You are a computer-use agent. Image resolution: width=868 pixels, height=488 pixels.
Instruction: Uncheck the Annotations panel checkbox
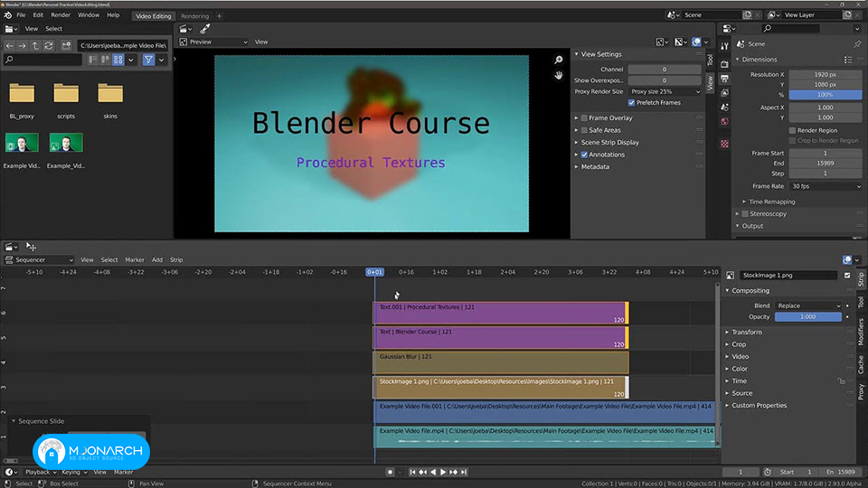[x=585, y=155]
